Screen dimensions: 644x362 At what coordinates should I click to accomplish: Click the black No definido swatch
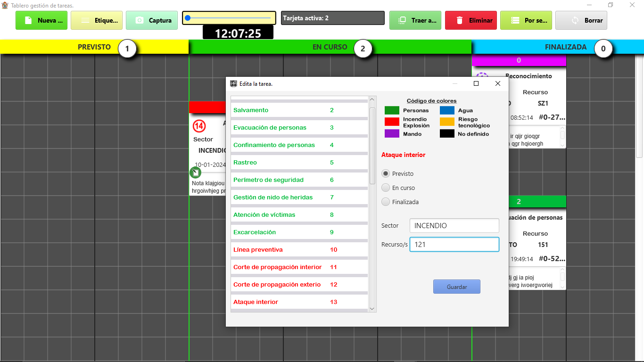coord(447,134)
